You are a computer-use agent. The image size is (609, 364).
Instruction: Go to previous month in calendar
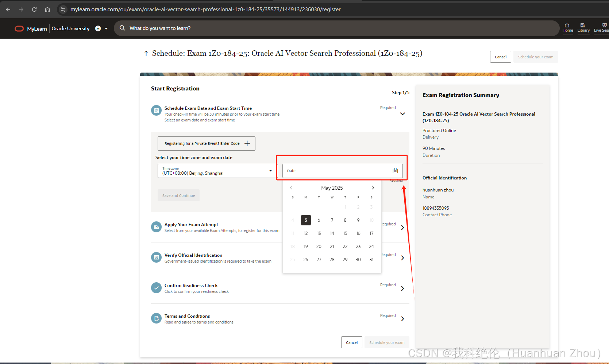pyautogui.click(x=291, y=188)
